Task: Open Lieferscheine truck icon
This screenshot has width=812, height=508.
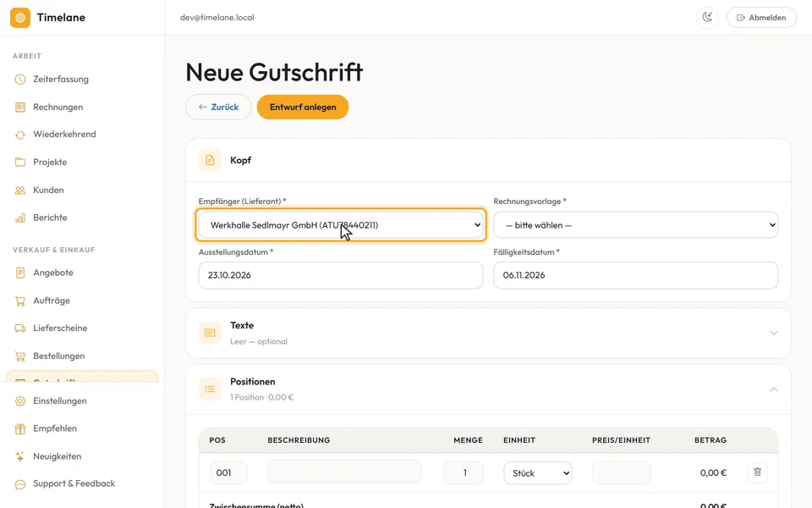Action: (20, 329)
